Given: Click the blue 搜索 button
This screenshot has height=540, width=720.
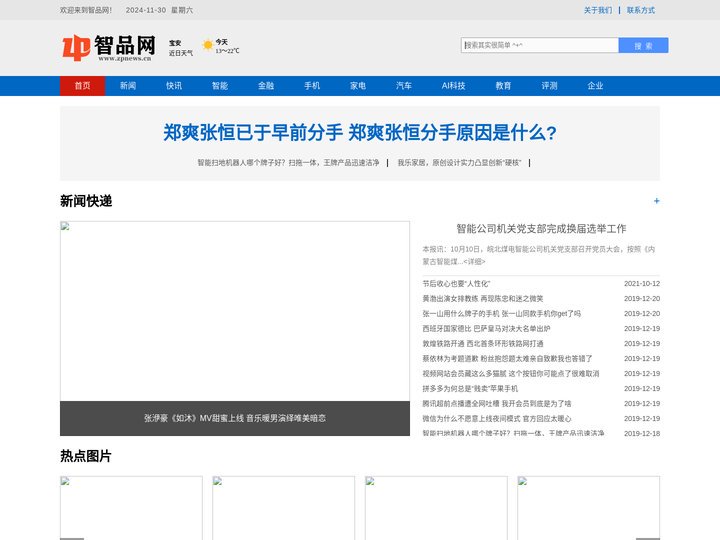Looking at the screenshot, I should pyautogui.click(x=643, y=45).
